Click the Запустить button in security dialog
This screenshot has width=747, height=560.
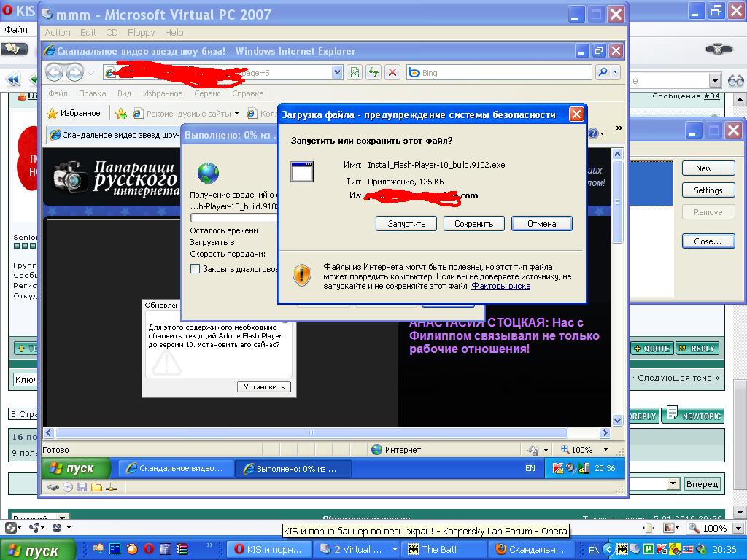tap(406, 224)
